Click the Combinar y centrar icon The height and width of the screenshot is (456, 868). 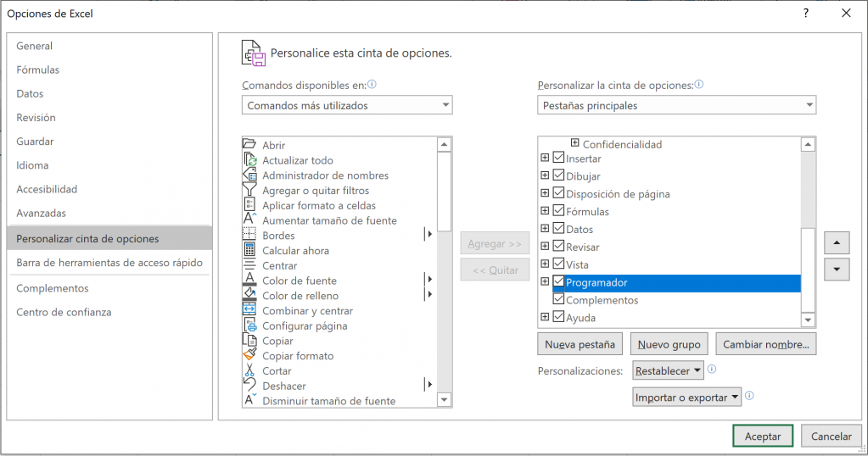click(249, 310)
